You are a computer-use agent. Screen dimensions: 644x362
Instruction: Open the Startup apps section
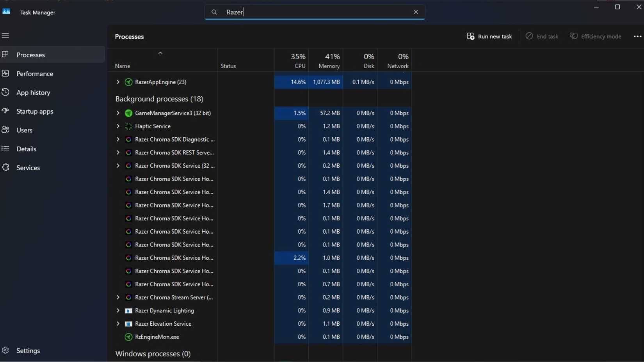[x=35, y=111]
